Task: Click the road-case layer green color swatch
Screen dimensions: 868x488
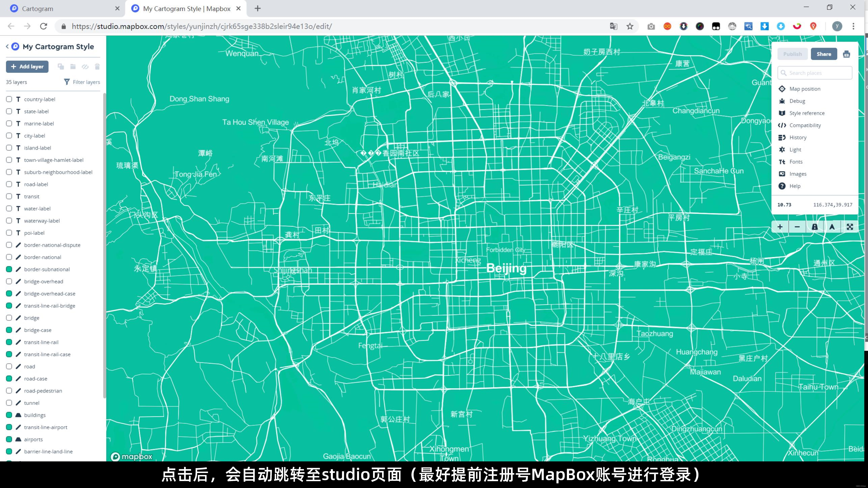Action: coord(9,379)
